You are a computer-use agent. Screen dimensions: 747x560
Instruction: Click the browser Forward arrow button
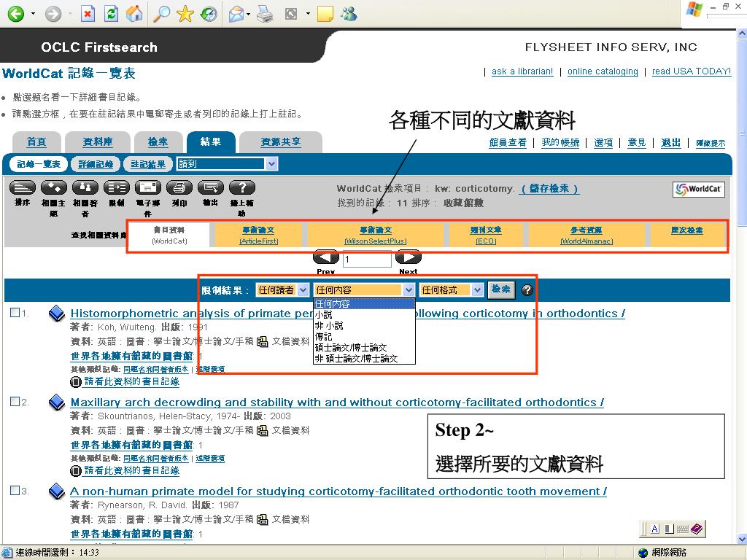[53, 13]
